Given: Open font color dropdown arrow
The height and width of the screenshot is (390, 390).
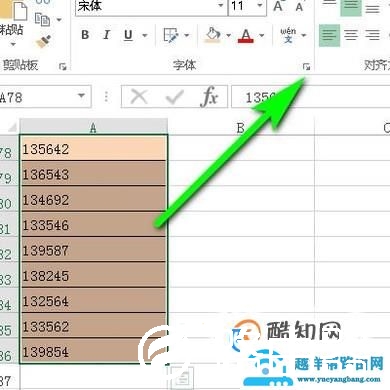Looking at the screenshot, I should (262, 35).
